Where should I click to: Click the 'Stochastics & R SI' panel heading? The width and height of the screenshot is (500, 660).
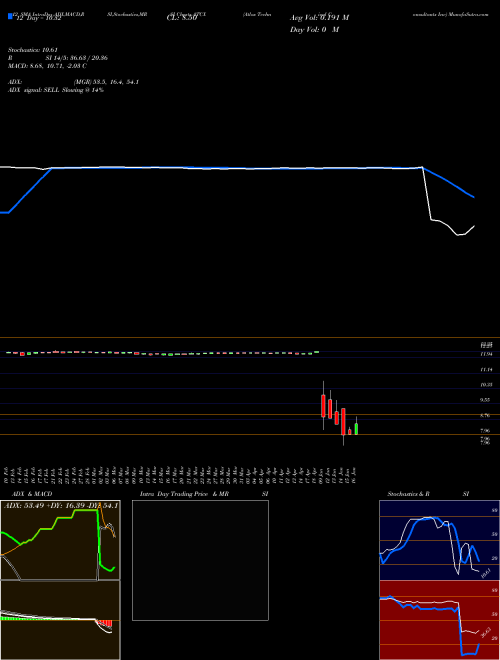pos(428,494)
